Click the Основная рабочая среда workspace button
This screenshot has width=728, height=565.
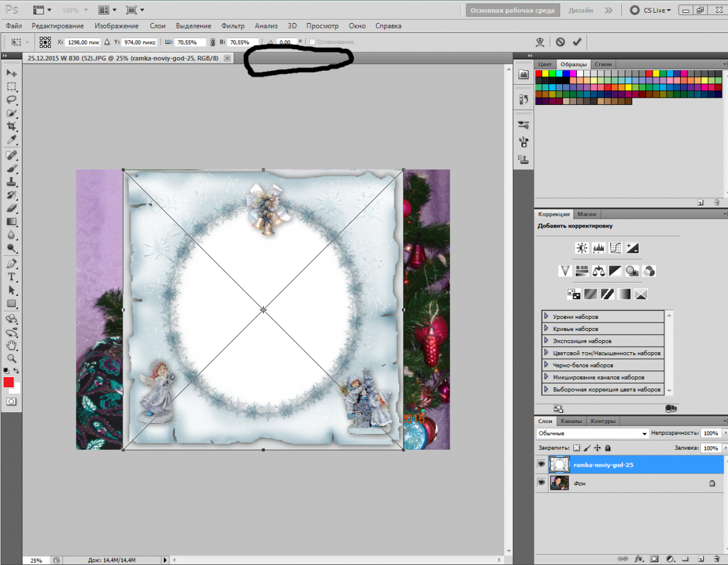[513, 10]
